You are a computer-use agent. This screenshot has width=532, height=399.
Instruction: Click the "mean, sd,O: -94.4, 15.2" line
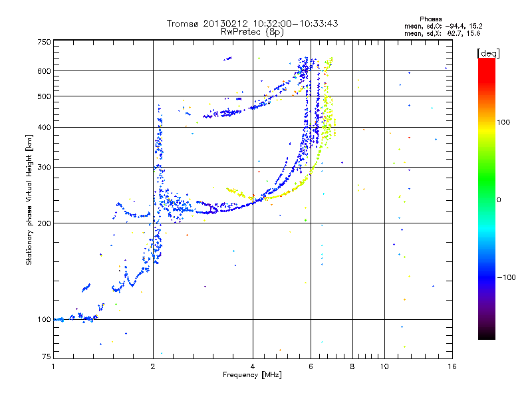click(443, 27)
